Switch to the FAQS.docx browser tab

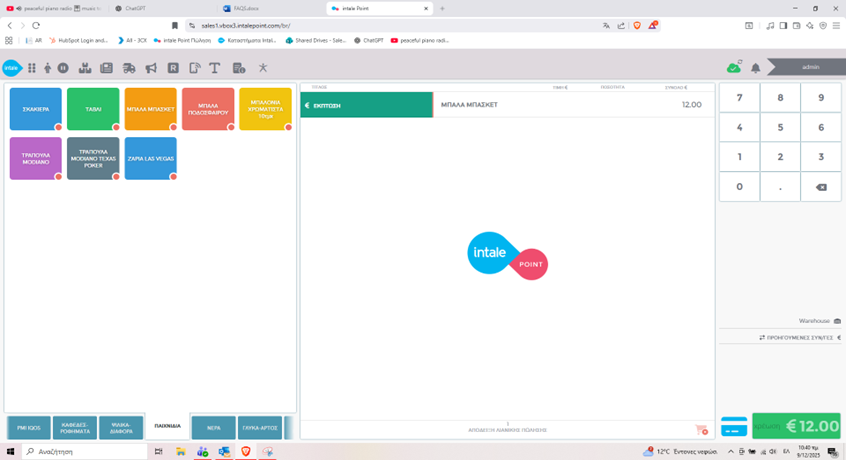tap(270, 8)
